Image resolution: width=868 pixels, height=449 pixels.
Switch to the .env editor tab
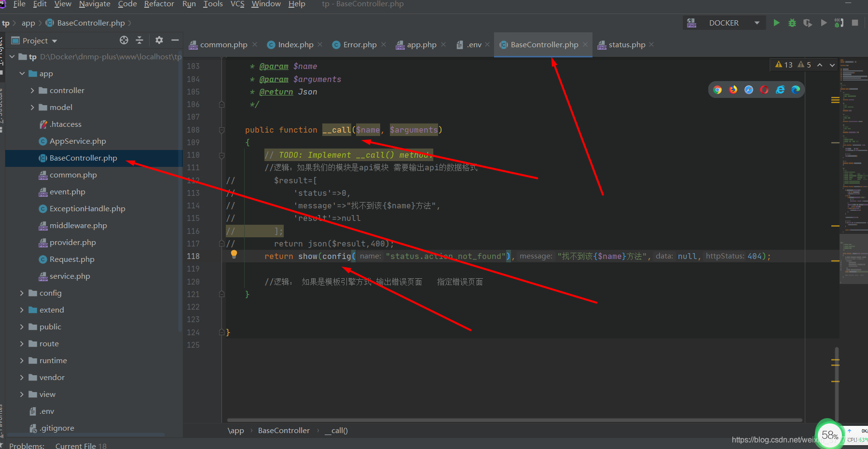[474, 44]
